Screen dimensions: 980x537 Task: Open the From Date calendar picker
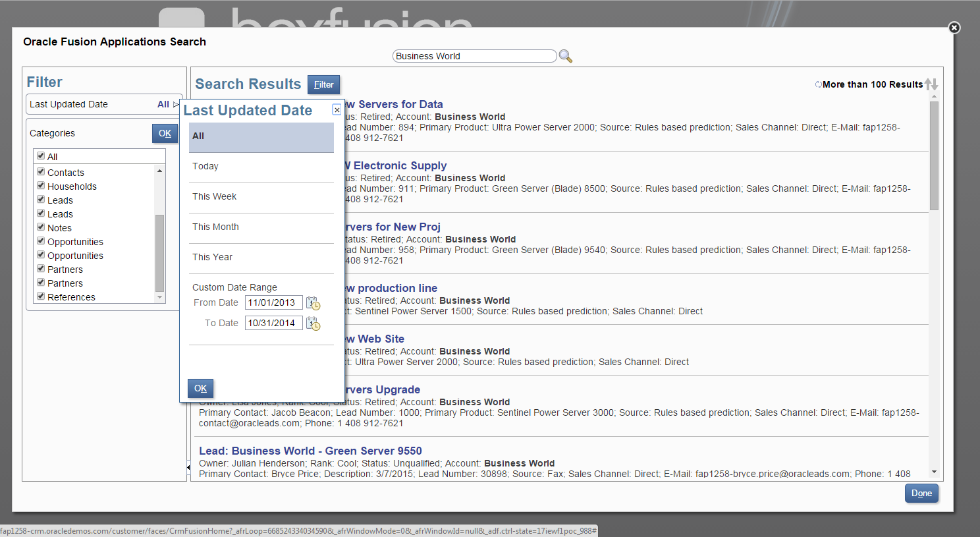(x=313, y=303)
